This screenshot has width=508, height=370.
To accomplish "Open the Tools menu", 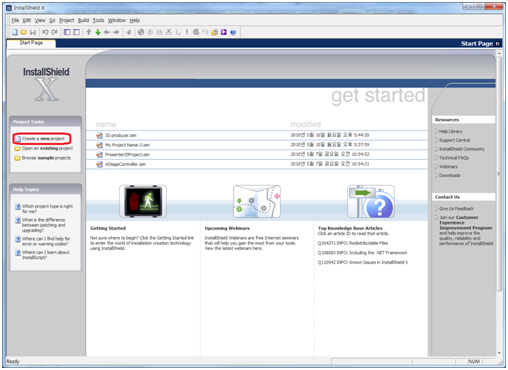I will (98, 20).
